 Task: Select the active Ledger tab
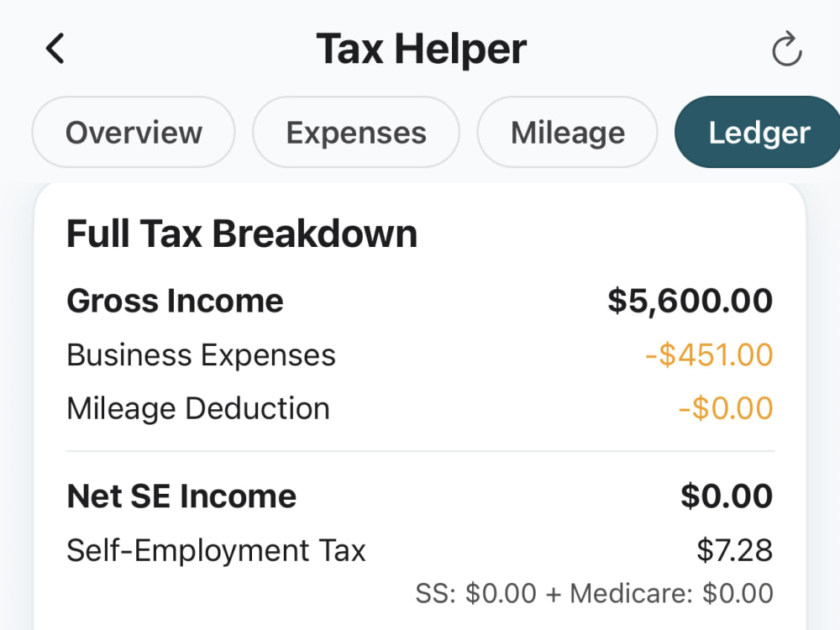[x=759, y=133]
